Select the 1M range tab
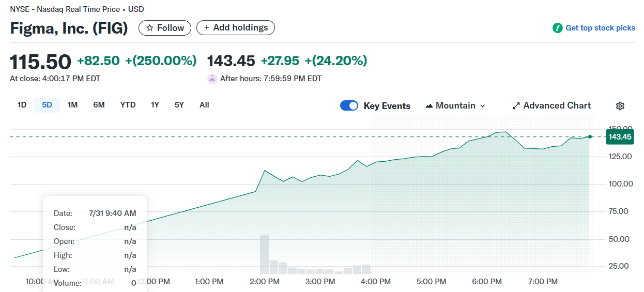The width and height of the screenshot is (644, 292). [x=72, y=105]
